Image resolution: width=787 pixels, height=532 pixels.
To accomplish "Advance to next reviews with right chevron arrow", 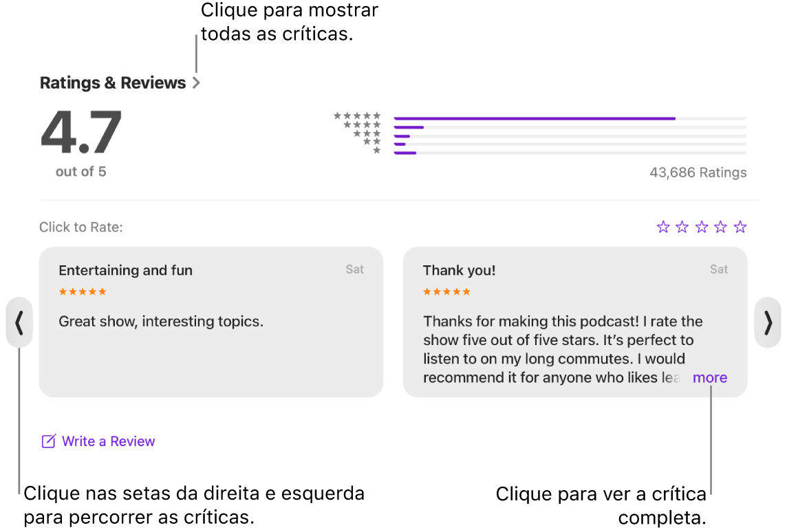I will [768, 322].
